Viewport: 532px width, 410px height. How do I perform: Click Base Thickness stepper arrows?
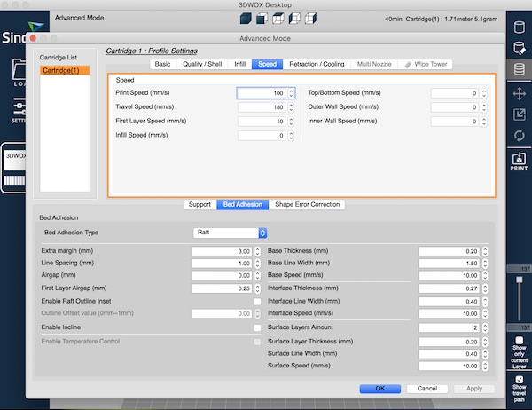[485, 251]
